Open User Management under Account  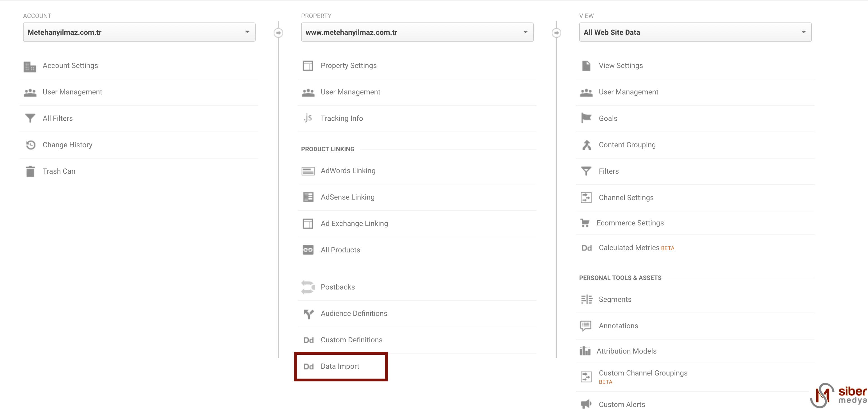click(72, 92)
